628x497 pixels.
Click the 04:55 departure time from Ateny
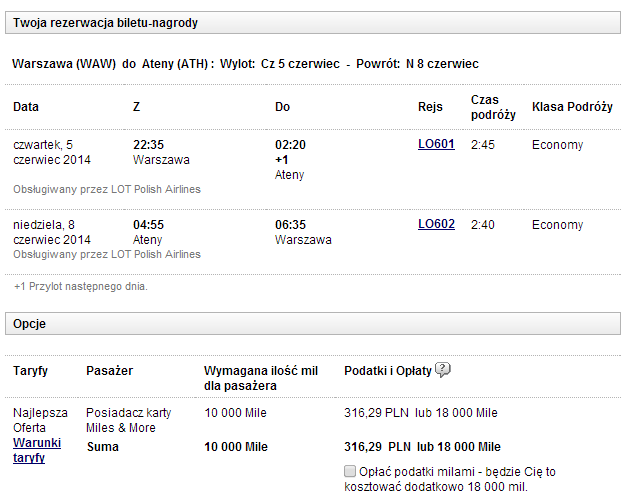[x=149, y=224]
